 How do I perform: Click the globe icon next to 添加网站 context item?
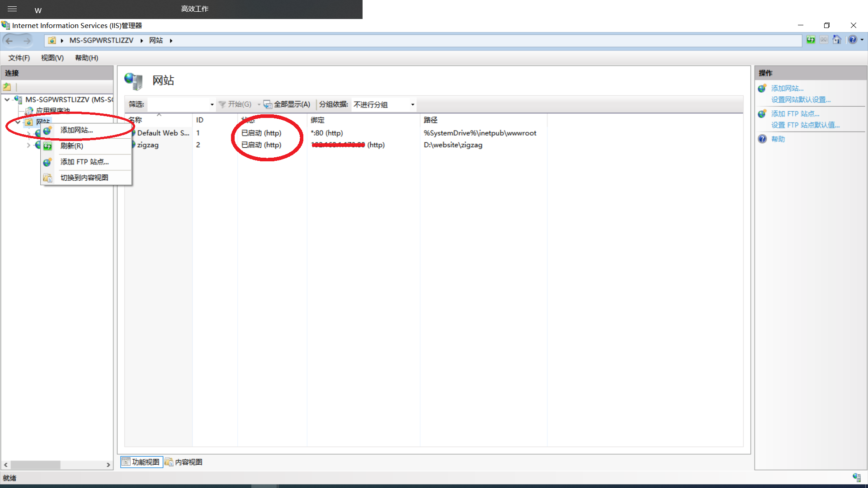47,130
